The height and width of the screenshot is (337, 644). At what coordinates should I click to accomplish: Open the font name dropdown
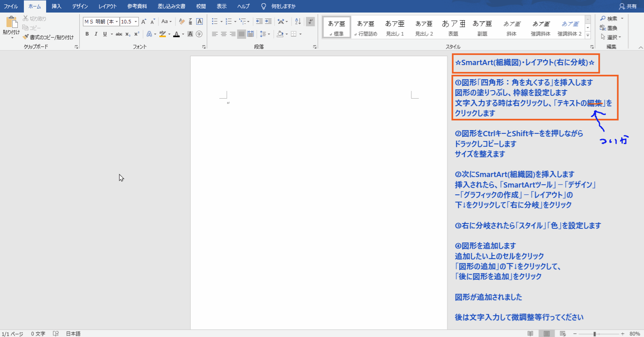click(x=117, y=21)
